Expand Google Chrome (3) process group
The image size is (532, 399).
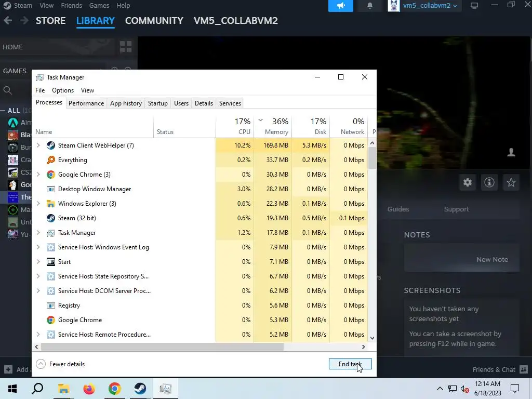pyautogui.click(x=38, y=175)
